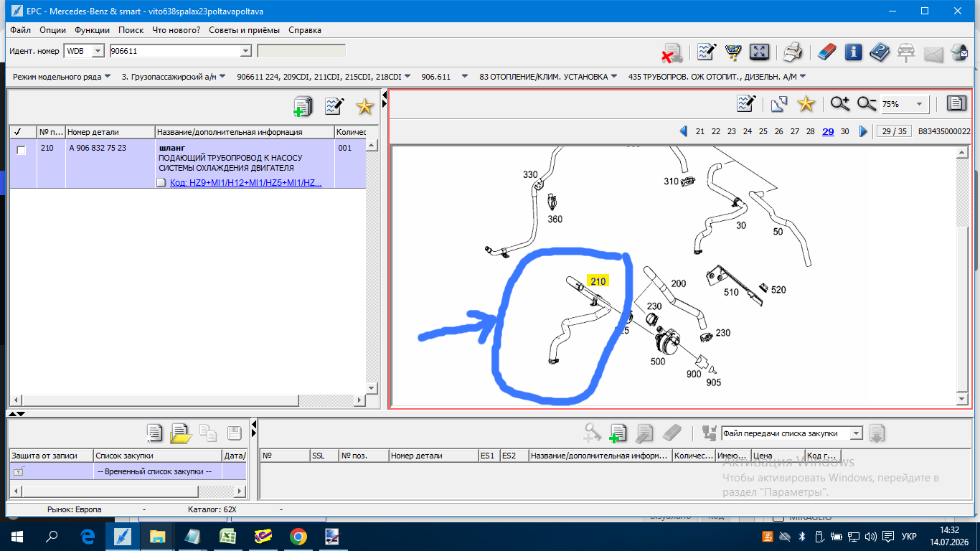
Task: Click part callout 210 in the diagram
Action: 598,281
